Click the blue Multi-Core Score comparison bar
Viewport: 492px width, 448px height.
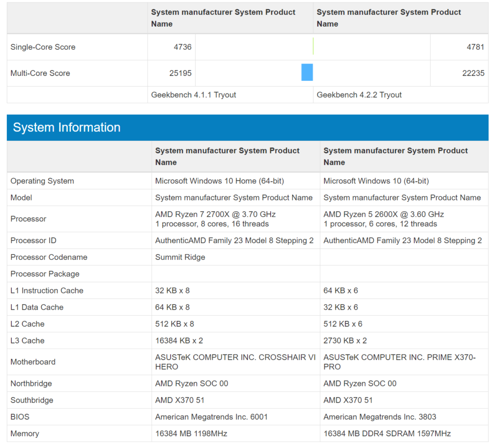(307, 72)
